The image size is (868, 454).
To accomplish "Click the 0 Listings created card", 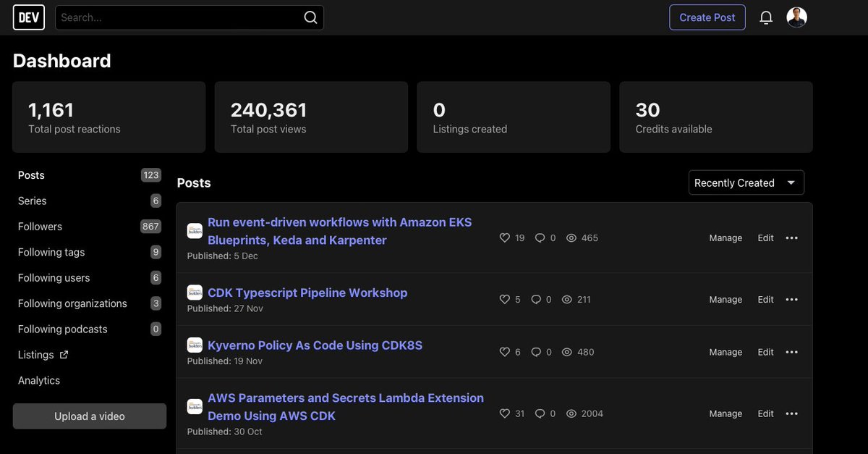I will tap(514, 117).
